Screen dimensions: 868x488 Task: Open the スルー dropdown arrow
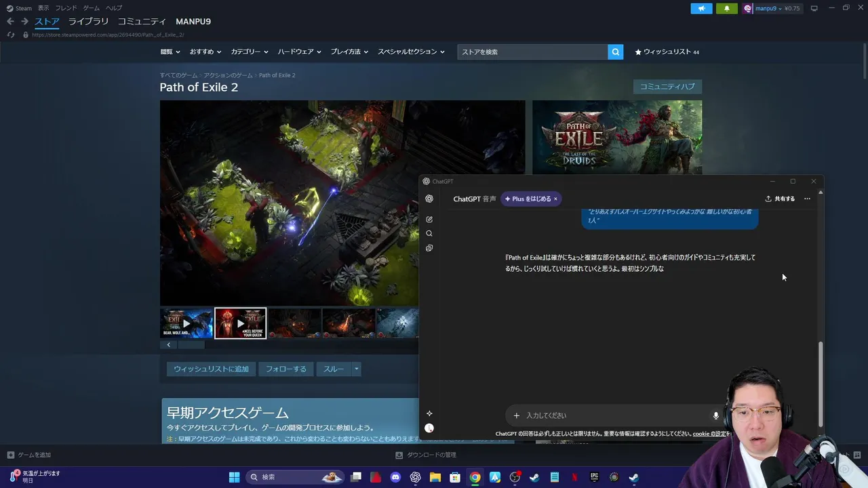coord(356,369)
